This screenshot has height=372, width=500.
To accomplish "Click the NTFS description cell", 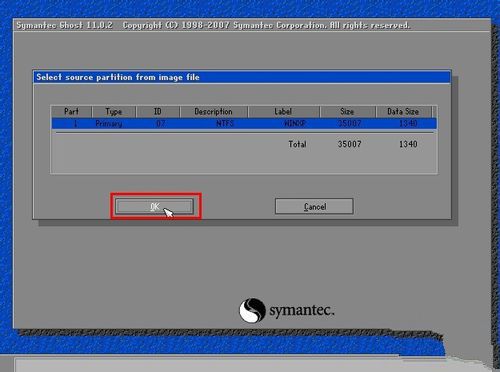I will click(225, 124).
